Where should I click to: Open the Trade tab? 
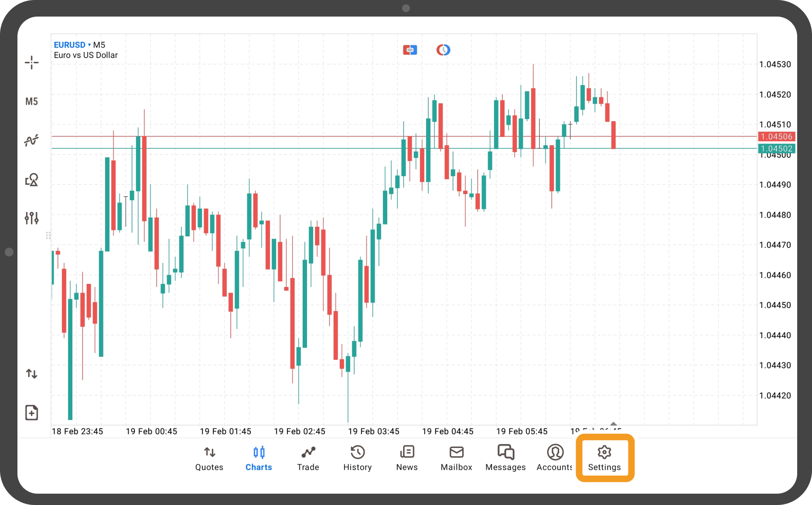coord(308,458)
